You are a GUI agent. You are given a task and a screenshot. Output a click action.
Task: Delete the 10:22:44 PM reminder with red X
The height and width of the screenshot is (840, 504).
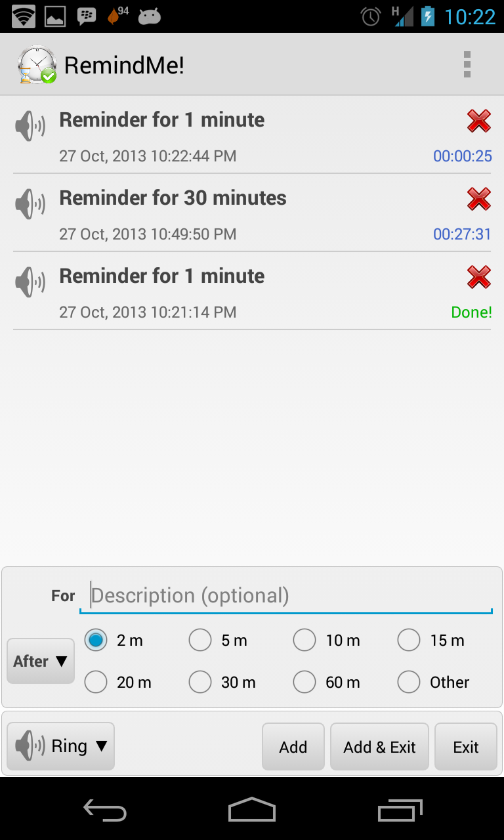(478, 121)
